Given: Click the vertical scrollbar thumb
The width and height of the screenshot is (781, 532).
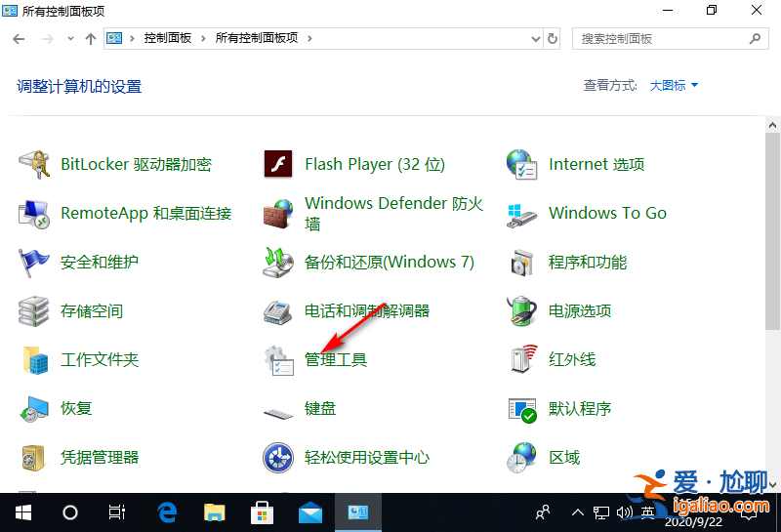Looking at the screenshot, I should (x=772, y=231).
